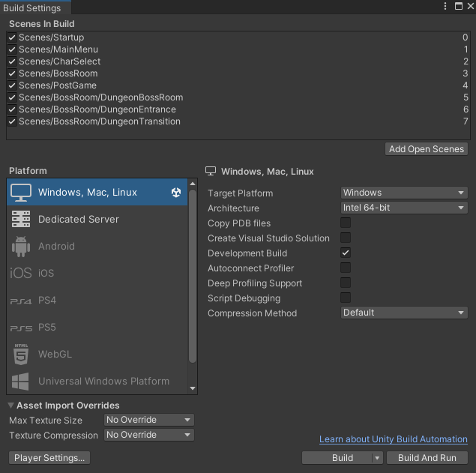Image resolution: width=476 pixels, height=473 pixels.
Task: Select the PS4 platform icon
Action: point(21,301)
